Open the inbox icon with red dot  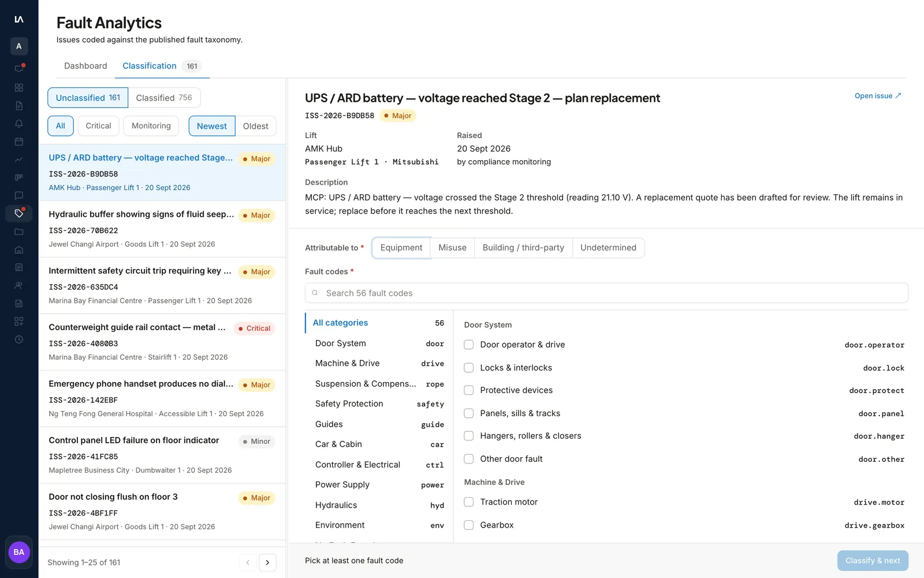19,68
